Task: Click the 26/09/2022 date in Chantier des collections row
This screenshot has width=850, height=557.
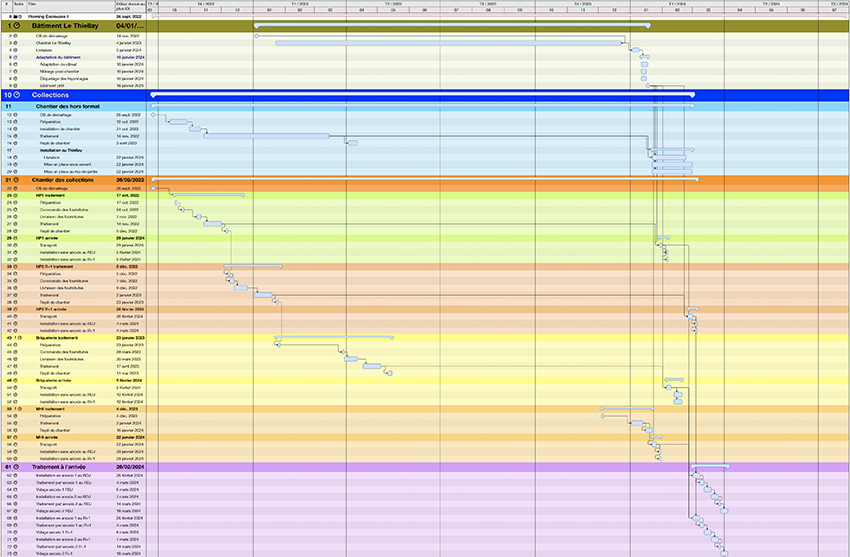Action: [x=130, y=180]
